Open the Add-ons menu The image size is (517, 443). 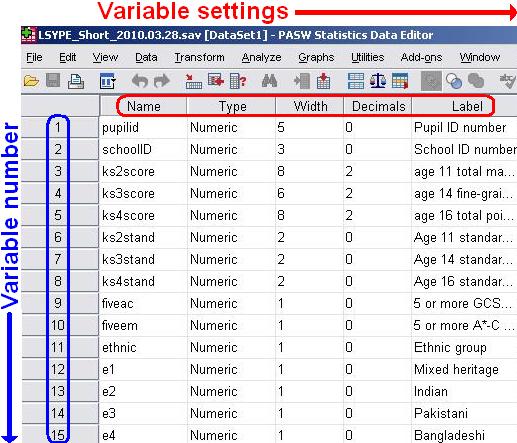point(422,57)
